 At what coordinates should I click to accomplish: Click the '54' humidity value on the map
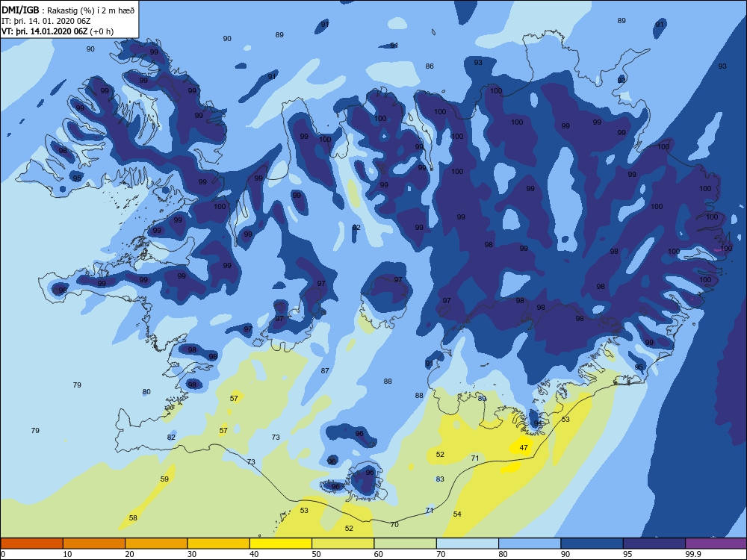tap(457, 514)
